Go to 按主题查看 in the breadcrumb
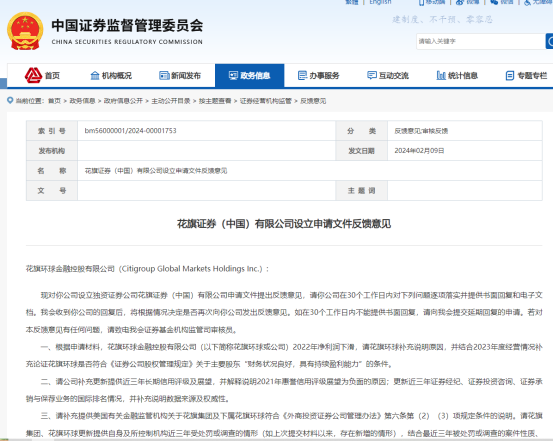Image resolution: width=553 pixels, height=441 pixels. coord(215,101)
